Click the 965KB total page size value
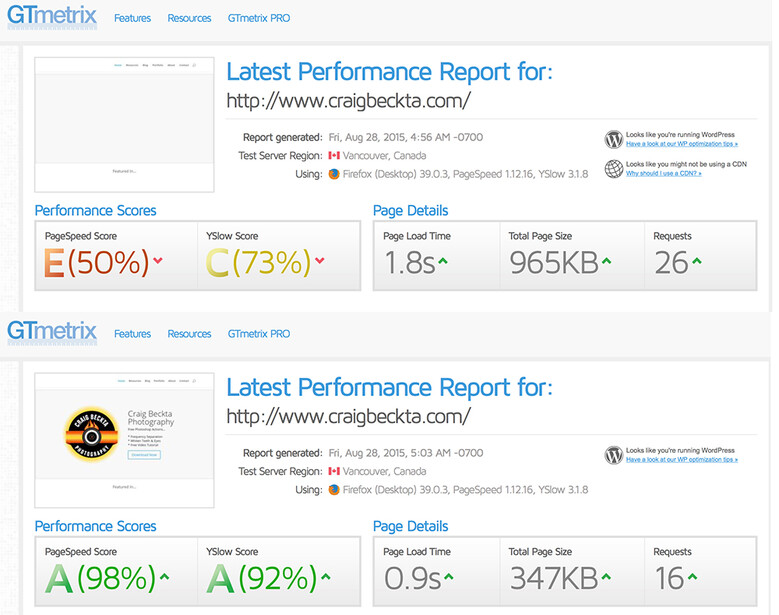The image size is (779, 615). 554,262
